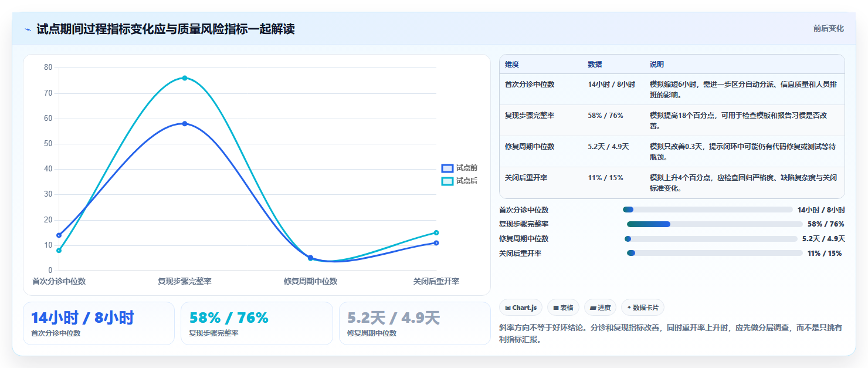Image resolution: width=868 pixels, height=368 pixels.
Task: Click the table value 14小时 / 8小时
Action: (x=611, y=85)
